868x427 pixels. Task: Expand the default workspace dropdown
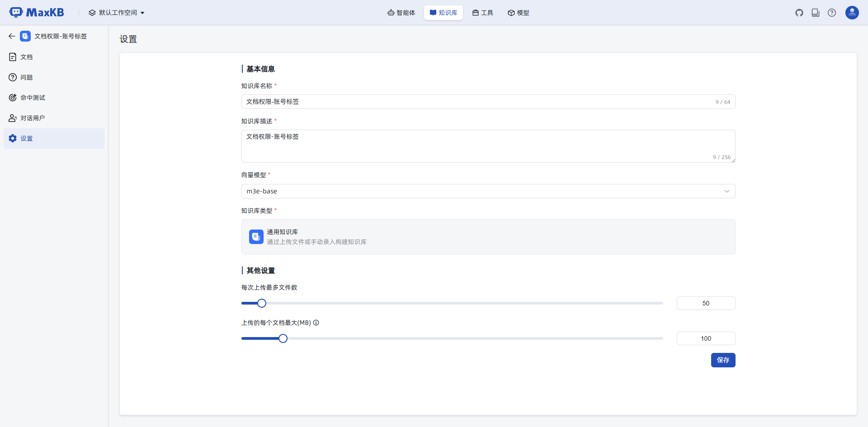click(x=117, y=13)
